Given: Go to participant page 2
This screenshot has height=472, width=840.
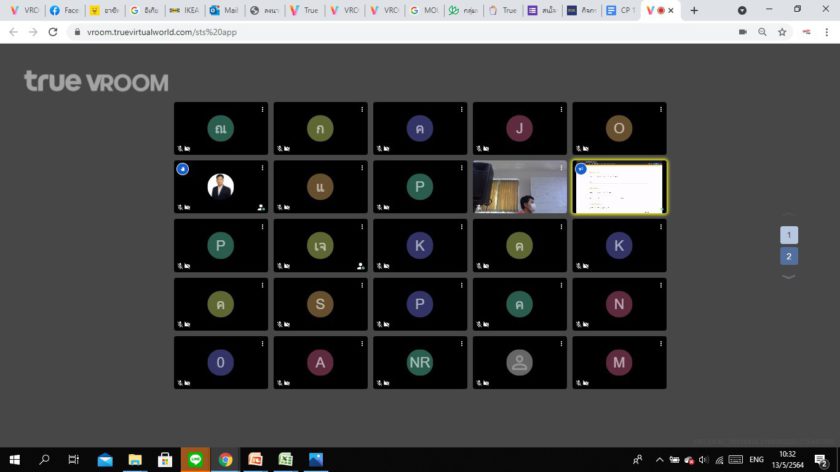Looking at the screenshot, I should click(x=789, y=256).
